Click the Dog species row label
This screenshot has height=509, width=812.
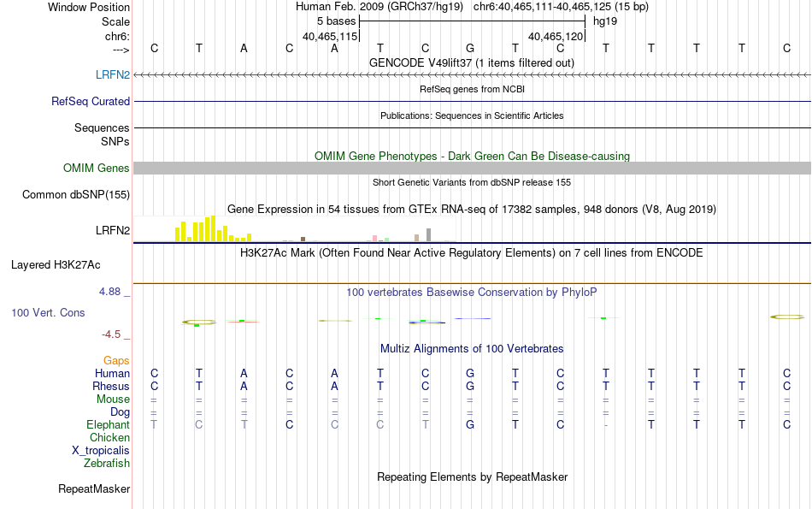coord(120,412)
